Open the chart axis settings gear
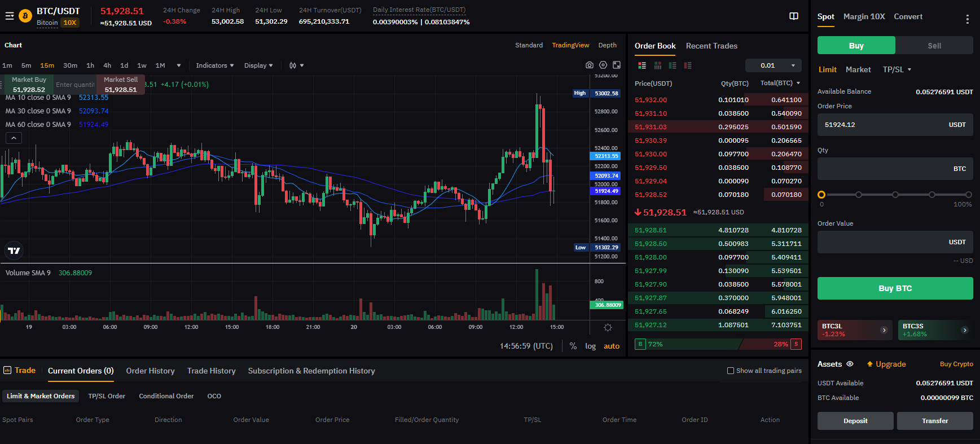Viewport: 980px width, 444px height. click(608, 327)
